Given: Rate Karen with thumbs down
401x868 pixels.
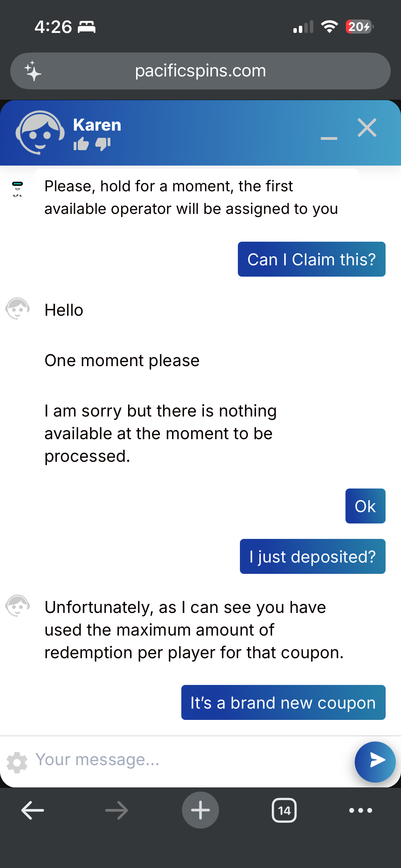Looking at the screenshot, I should [x=103, y=144].
